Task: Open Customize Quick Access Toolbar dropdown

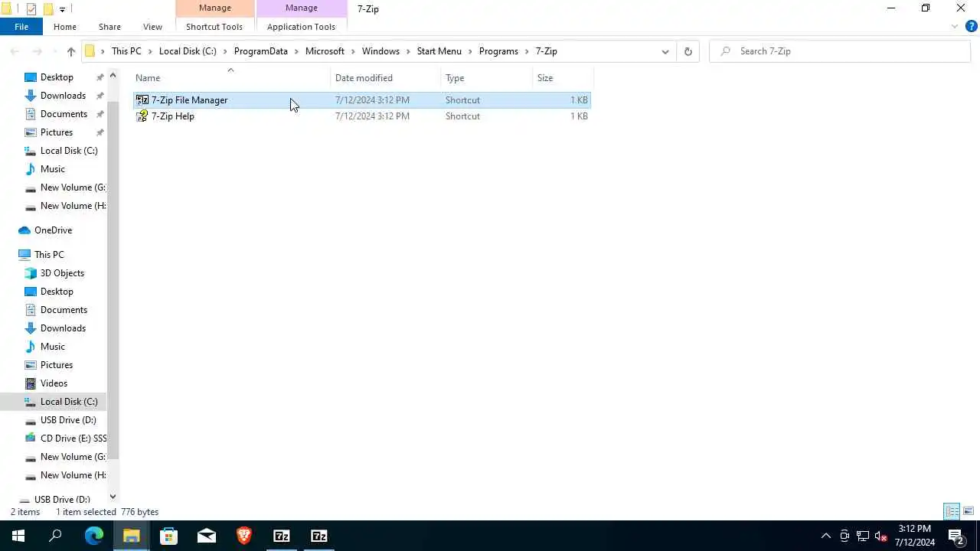Action: 62,9
